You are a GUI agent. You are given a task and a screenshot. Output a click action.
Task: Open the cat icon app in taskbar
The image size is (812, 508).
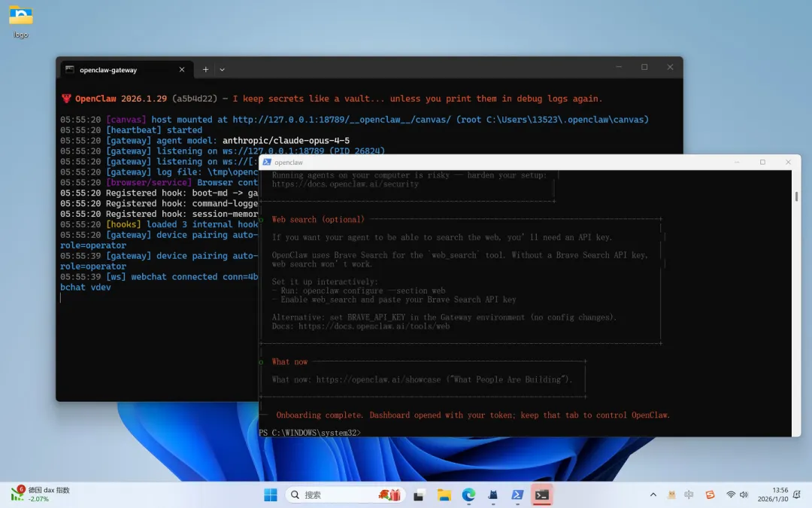493,495
